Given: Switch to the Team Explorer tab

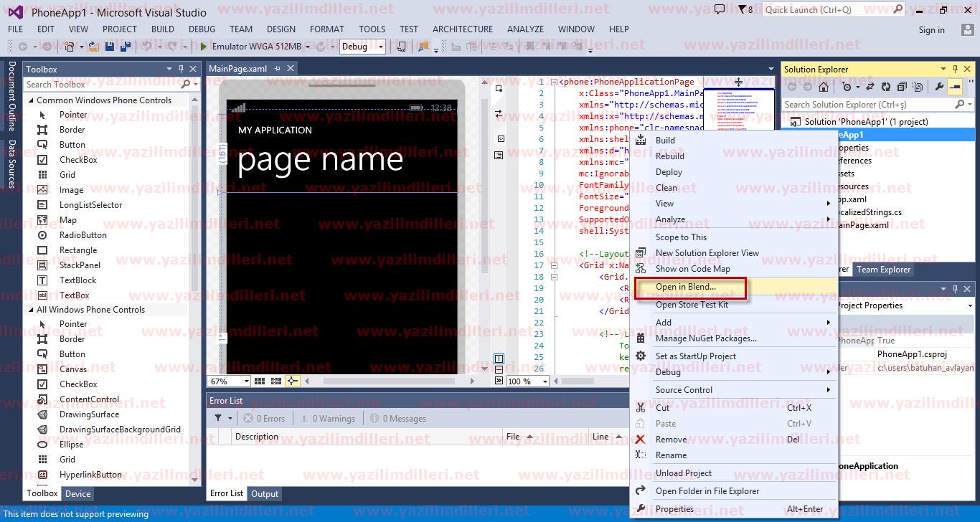Looking at the screenshot, I should 883,270.
